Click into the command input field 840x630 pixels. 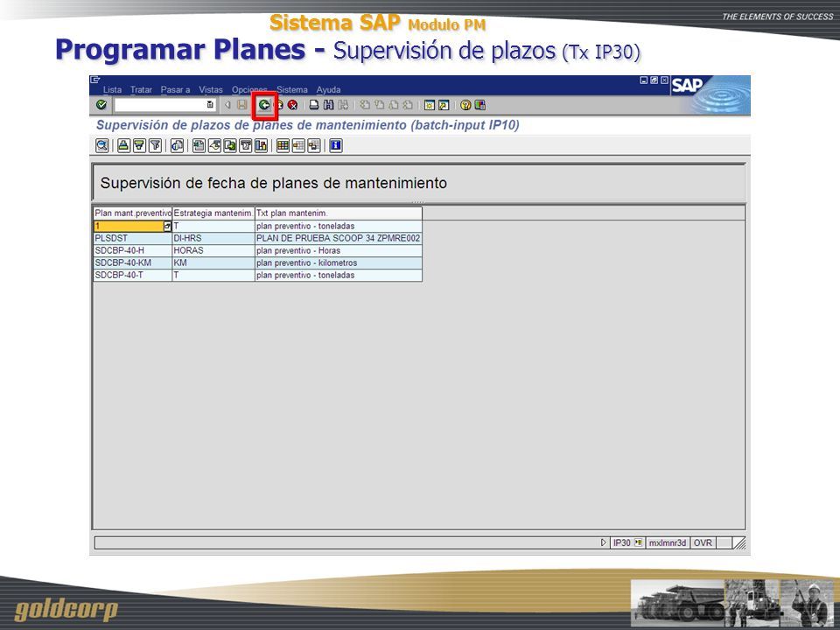(x=159, y=105)
